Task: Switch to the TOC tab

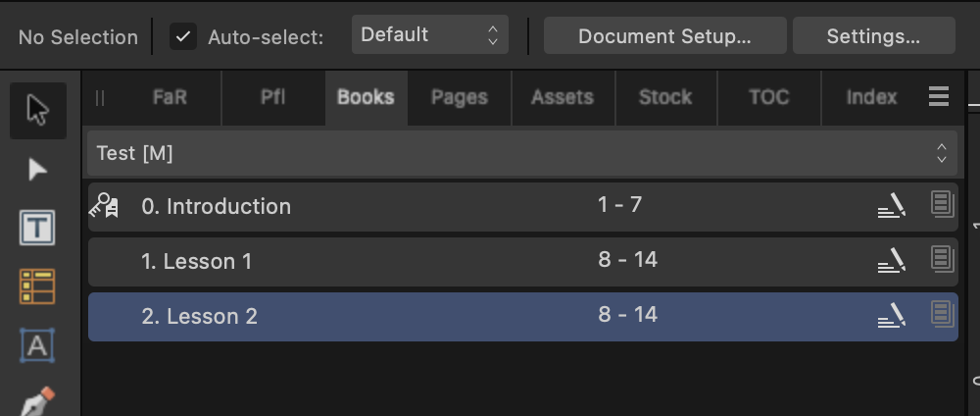Action: pos(768,97)
